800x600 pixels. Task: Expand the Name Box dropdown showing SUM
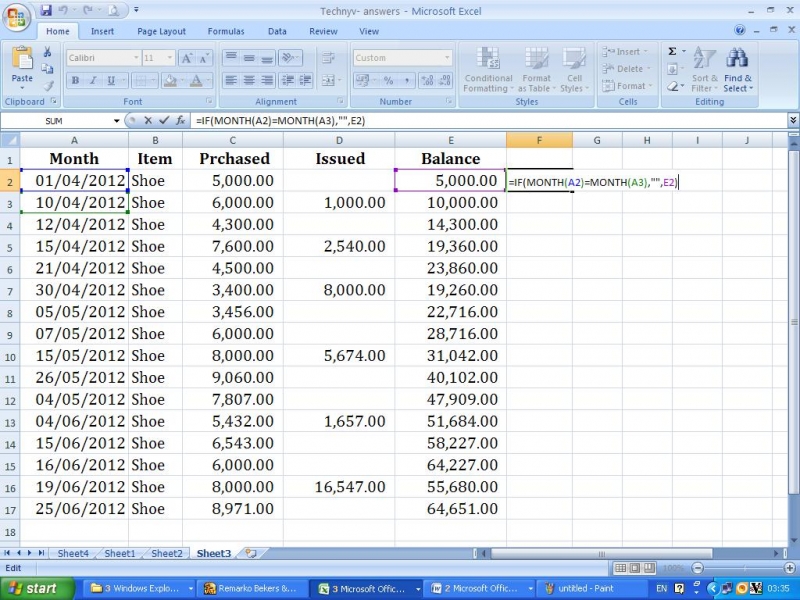coord(116,120)
